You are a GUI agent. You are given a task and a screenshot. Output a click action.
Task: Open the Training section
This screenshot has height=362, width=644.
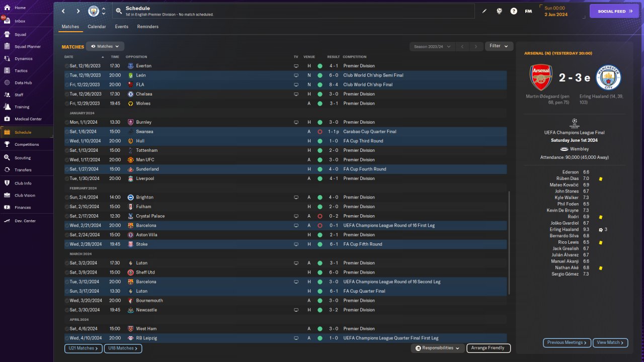(x=22, y=107)
